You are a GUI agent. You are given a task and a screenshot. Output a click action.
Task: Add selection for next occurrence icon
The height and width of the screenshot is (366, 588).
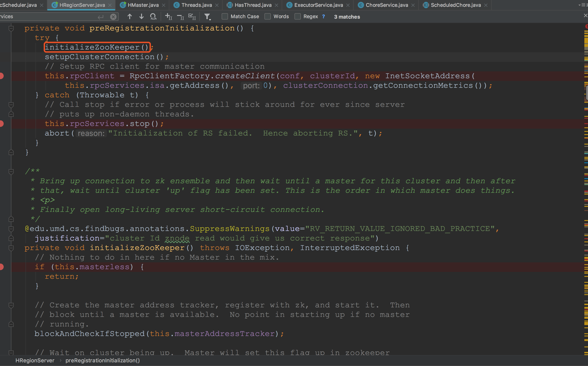pos(168,16)
